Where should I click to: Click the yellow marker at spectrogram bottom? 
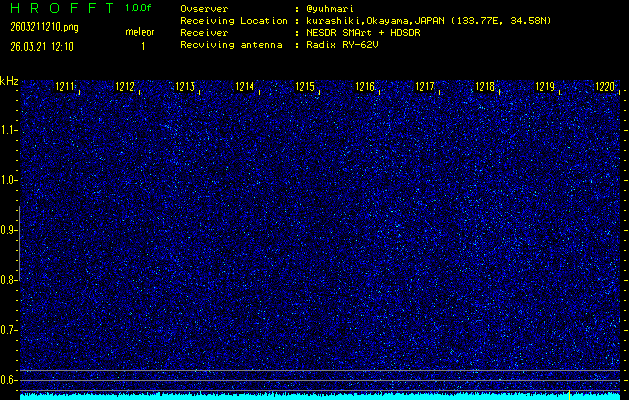[569, 394]
